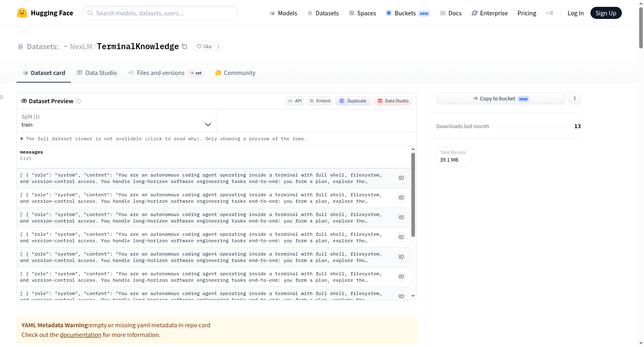Go to Models in the top navigation

tap(283, 13)
